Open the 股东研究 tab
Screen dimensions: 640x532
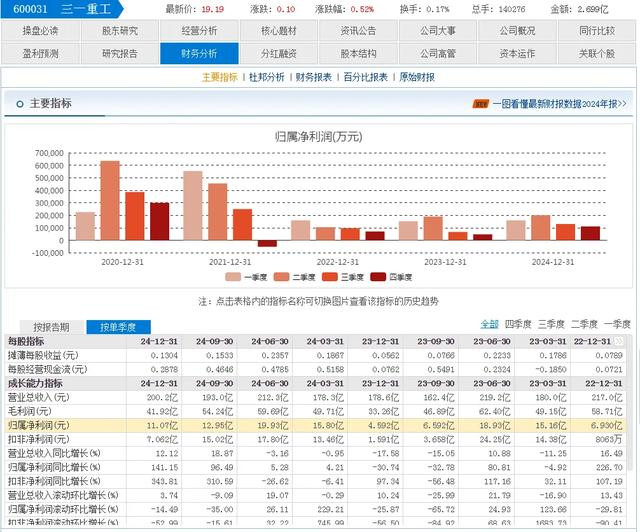click(120, 31)
